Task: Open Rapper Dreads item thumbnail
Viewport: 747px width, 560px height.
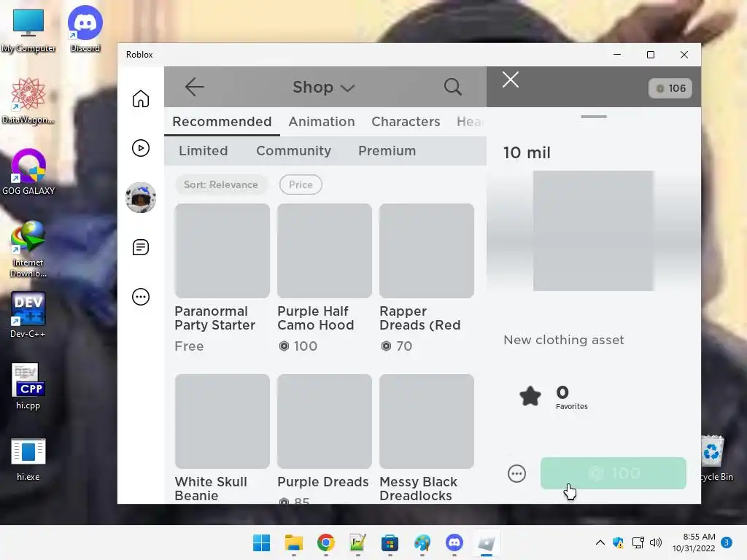Action: click(x=426, y=251)
